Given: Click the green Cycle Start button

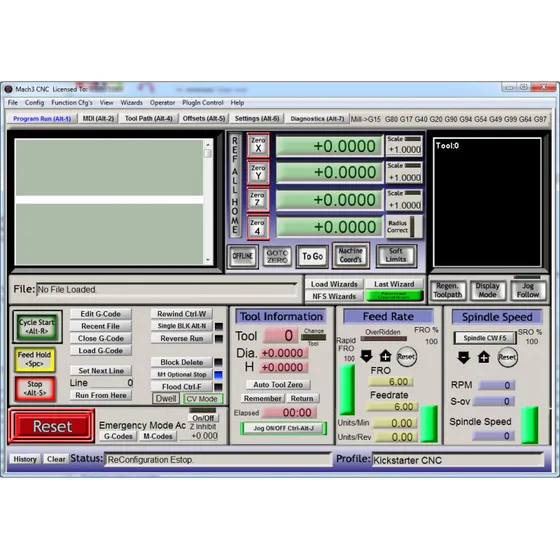Looking at the screenshot, I should [37, 326].
